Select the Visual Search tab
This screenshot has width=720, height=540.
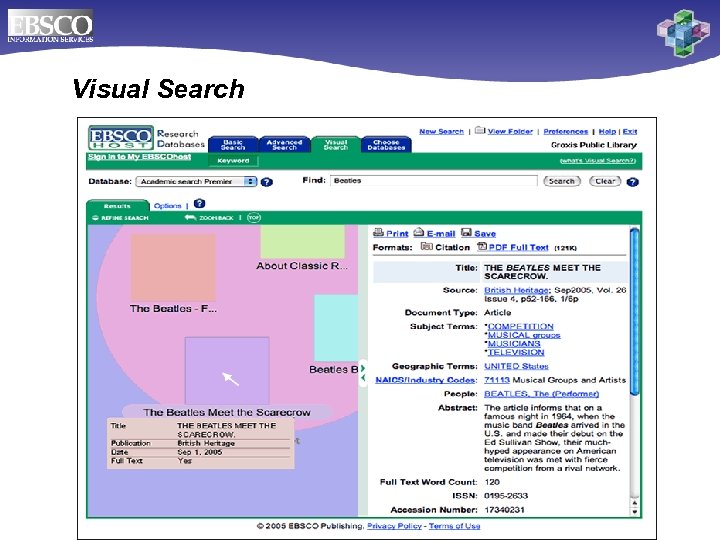point(336,145)
